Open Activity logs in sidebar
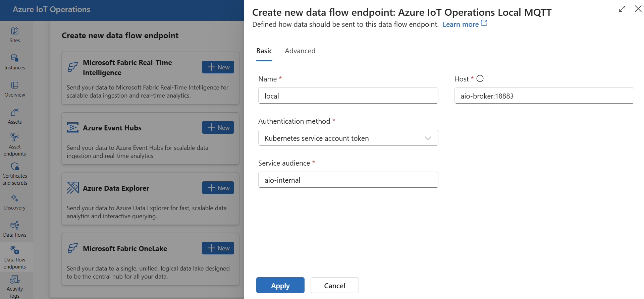Viewport: 644px width, 299px height. click(15, 286)
